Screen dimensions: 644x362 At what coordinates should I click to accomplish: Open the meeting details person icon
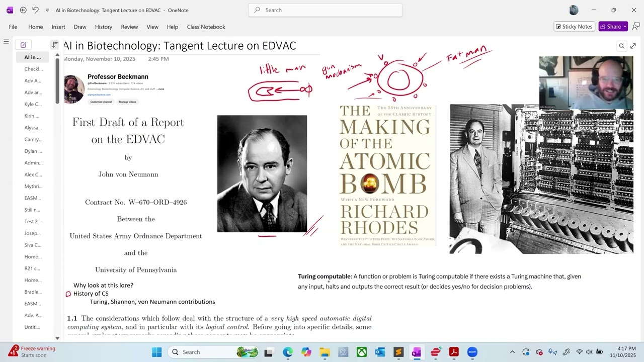pyautogui.click(x=636, y=27)
